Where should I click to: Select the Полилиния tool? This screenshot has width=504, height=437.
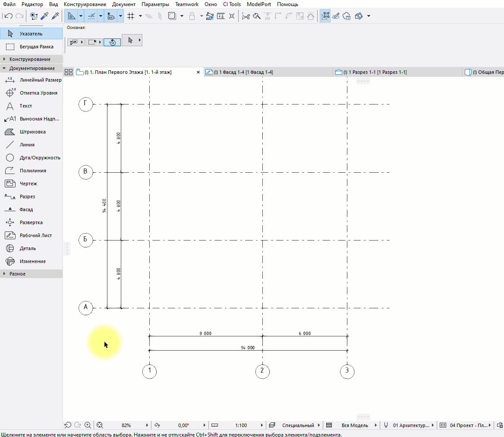click(31, 171)
